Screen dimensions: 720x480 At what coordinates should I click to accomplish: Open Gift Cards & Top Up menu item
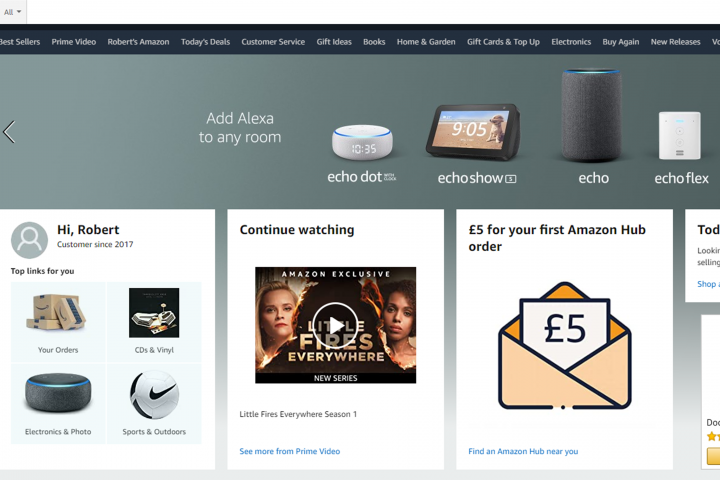(x=503, y=42)
